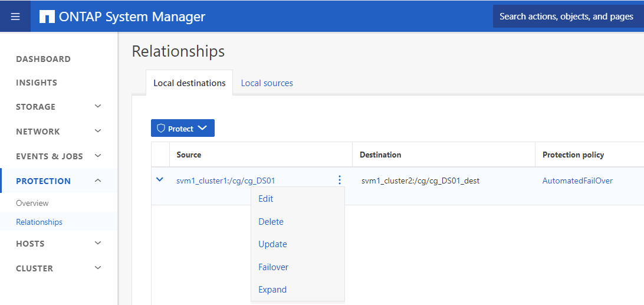Open the three-dot row actions menu
This screenshot has width=644, height=305.
(339, 181)
